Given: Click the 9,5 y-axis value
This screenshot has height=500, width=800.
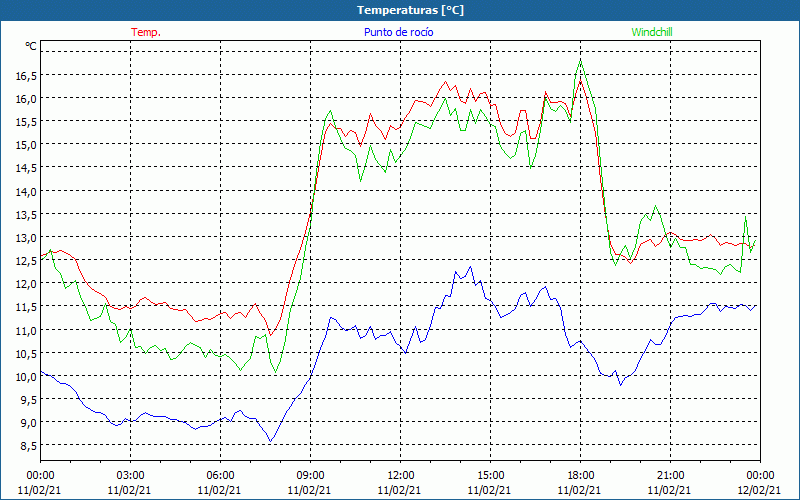Looking at the screenshot, I should pos(29,400).
